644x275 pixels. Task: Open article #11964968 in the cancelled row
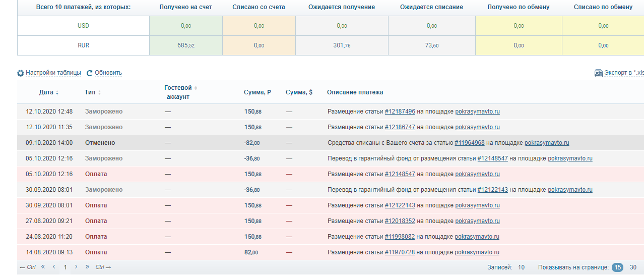[x=469, y=143]
